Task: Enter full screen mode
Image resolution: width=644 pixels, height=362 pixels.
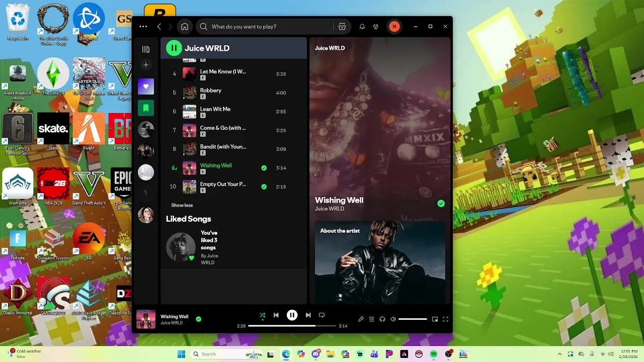Action: (x=445, y=319)
